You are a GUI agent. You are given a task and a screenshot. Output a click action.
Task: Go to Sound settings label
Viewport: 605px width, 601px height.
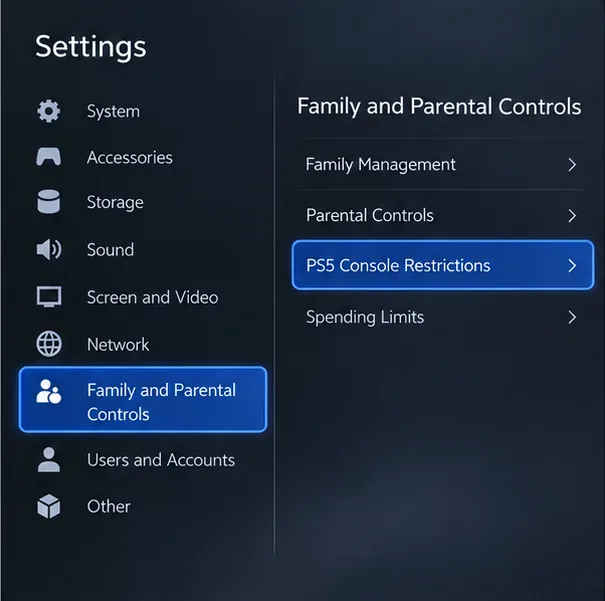coord(110,250)
